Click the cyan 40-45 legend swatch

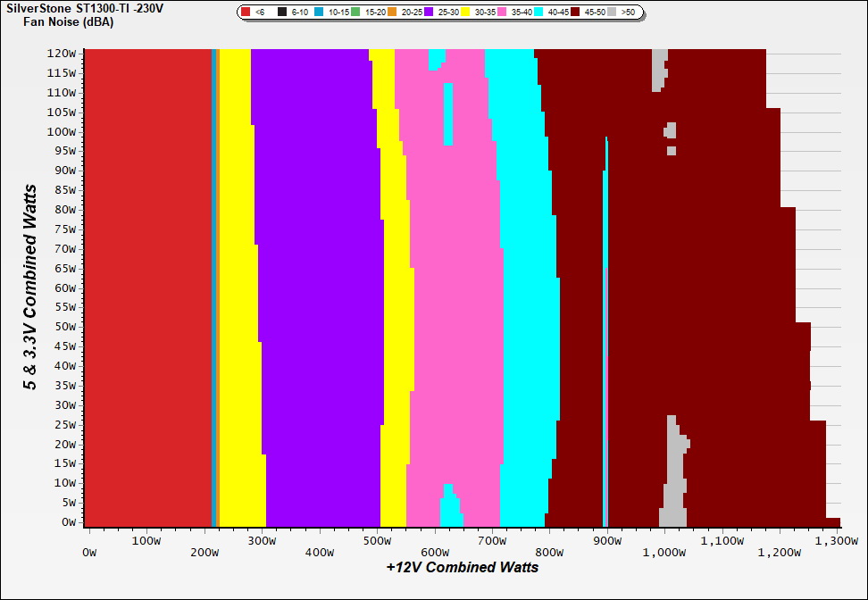coord(538,12)
